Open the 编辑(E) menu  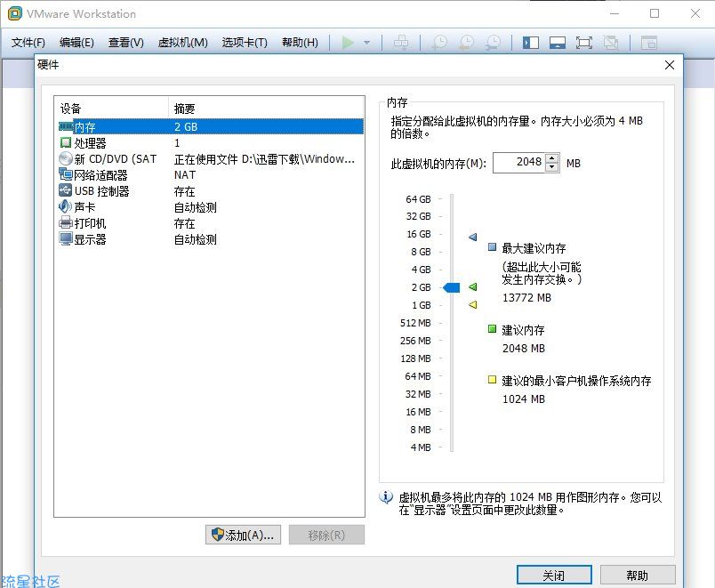pos(76,43)
